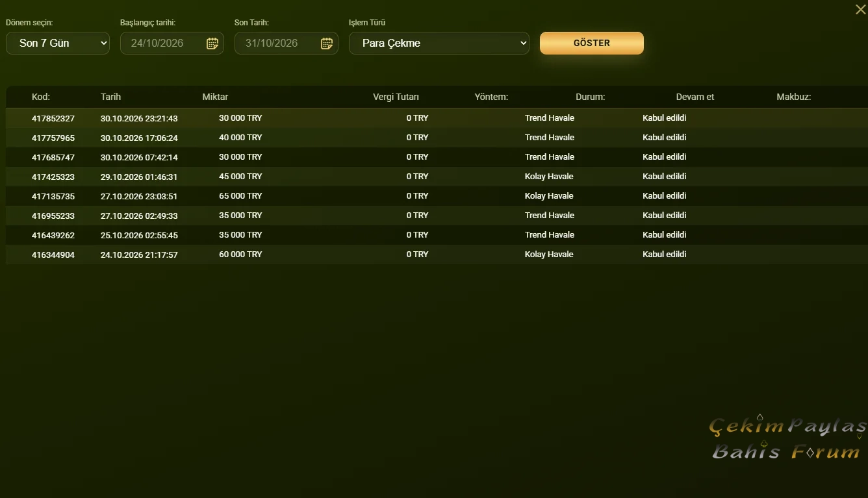
Task: Click the Miktar column header
Action: 215,97
